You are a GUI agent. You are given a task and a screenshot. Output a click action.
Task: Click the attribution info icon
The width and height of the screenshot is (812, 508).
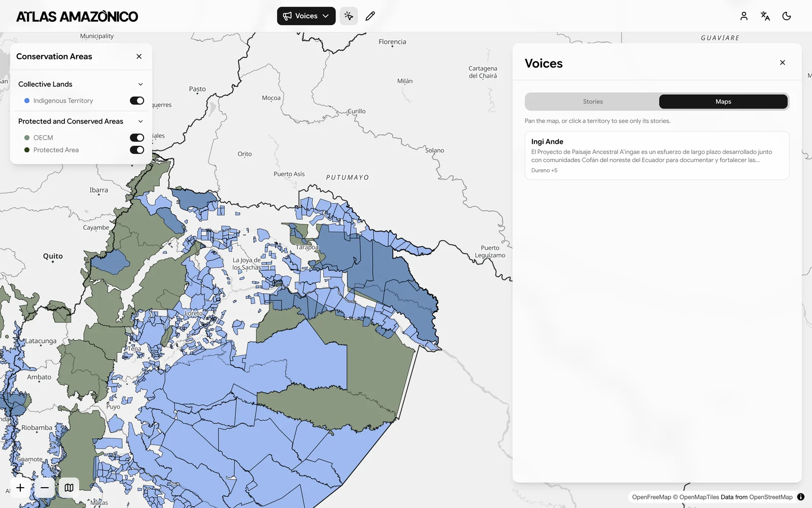[801, 497]
